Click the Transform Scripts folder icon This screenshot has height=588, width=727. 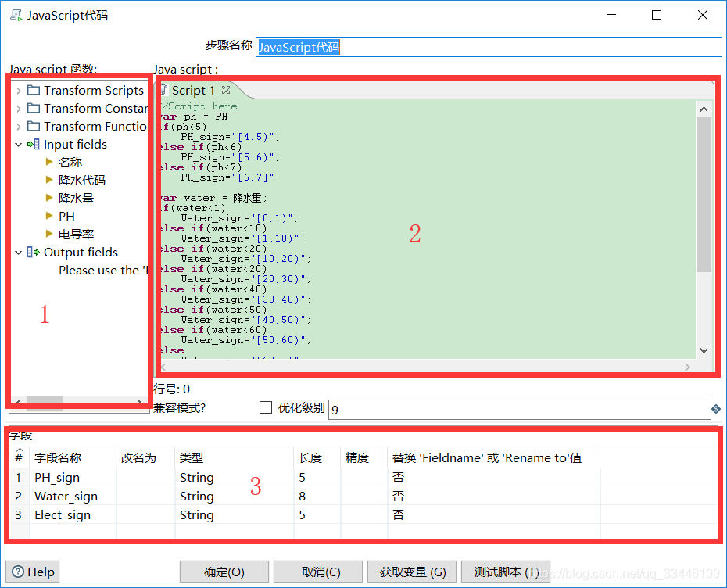[34, 90]
